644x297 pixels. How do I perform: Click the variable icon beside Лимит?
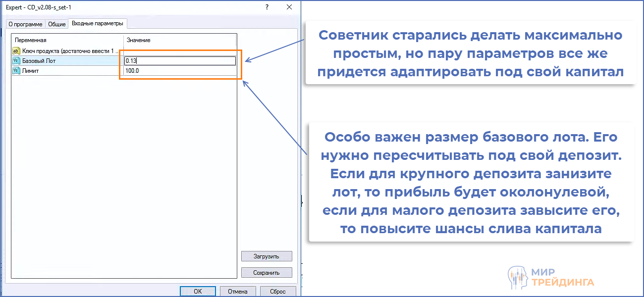pos(16,71)
